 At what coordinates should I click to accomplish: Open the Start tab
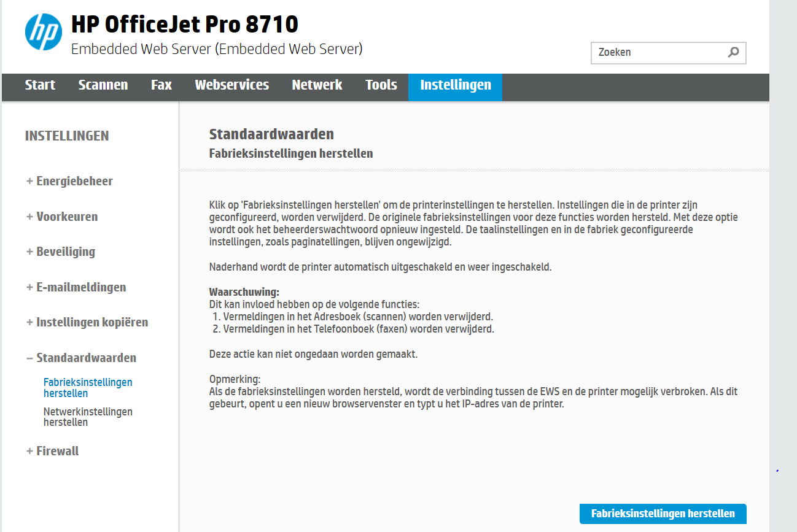tap(40, 85)
